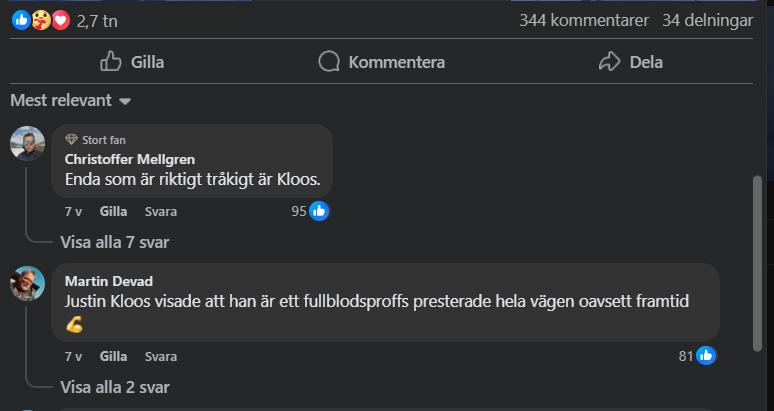Screen dimensions: 774x411
Task: Click the vertical scrollbar on the right
Action: click(758, 263)
